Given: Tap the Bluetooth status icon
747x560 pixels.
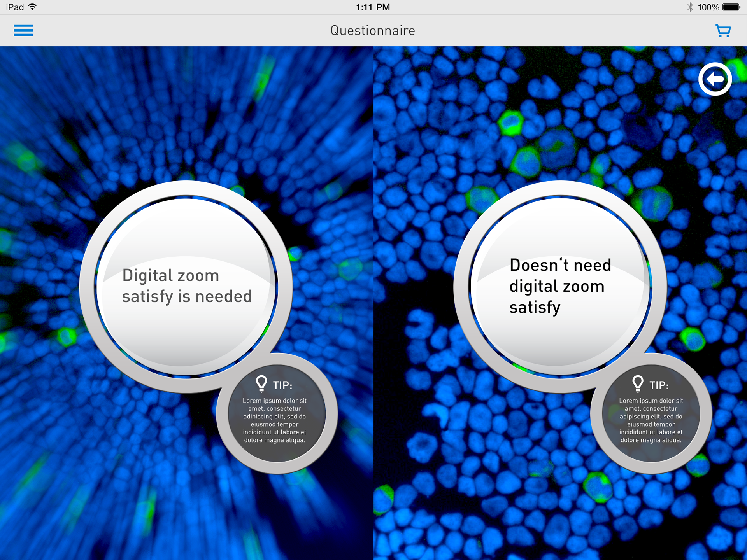Looking at the screenshot, I should click(690, 7).
